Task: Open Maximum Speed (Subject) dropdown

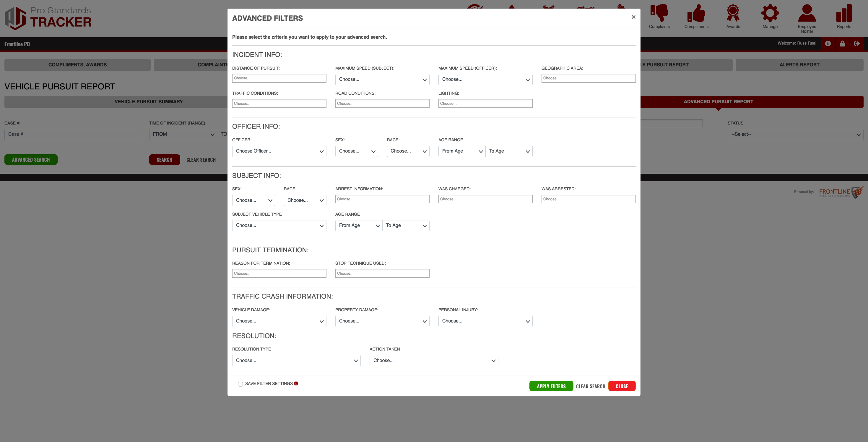Action: [x=382, y=79]
